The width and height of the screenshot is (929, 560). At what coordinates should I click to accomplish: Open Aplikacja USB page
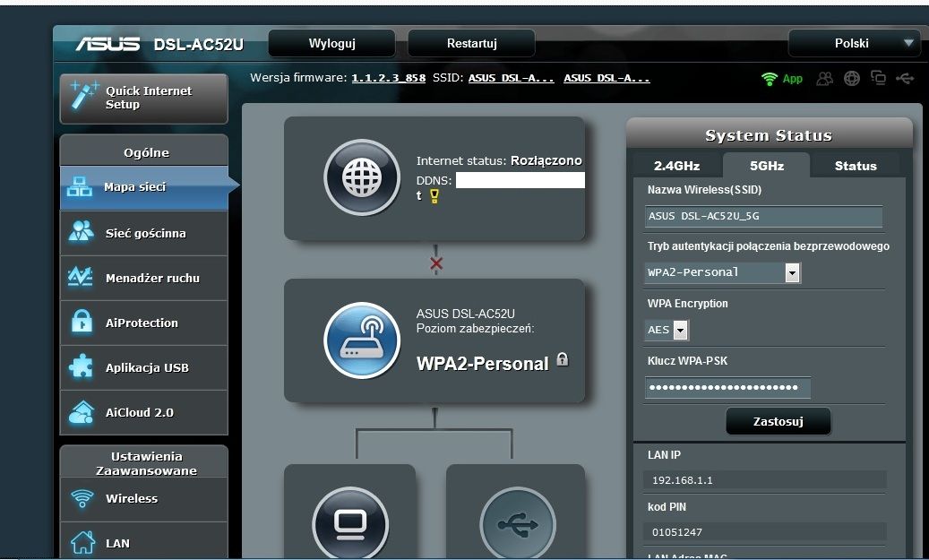pos(144,367)
